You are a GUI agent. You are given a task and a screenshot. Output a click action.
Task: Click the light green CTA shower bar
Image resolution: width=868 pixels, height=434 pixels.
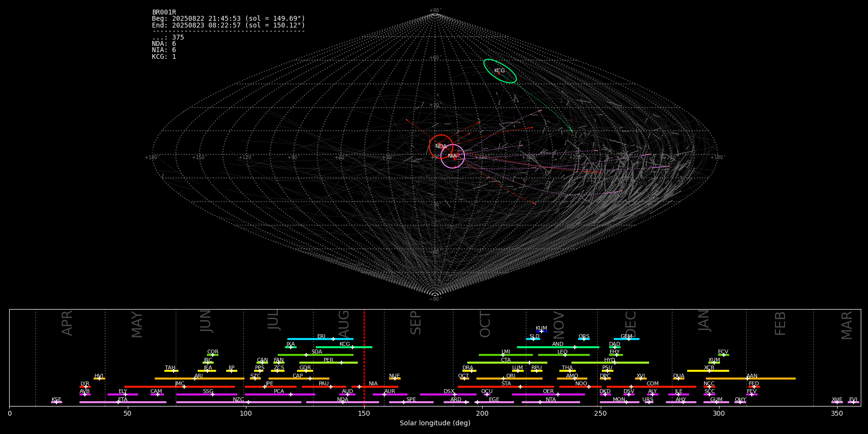coord(507,363)
